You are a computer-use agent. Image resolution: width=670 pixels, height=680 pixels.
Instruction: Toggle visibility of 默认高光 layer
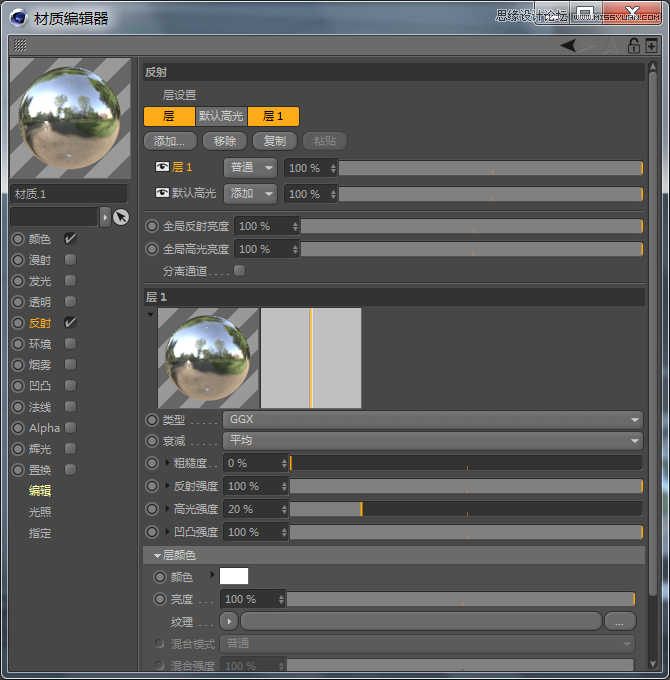coord(163,193)
